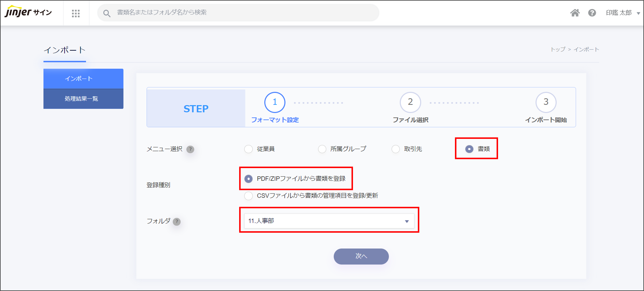Choose CSVファイルから書類の管理項目を登録/更新 option
The image size is (644, 291).
click(248, 196)
